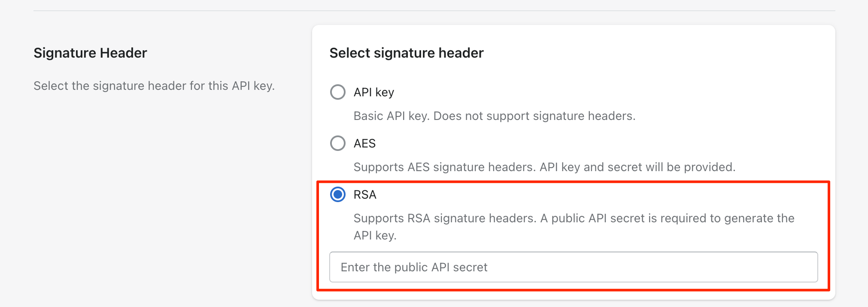Click the filled blue RSA radio control
This screenshot has width=868, height=307.
(x=338, y=194)
